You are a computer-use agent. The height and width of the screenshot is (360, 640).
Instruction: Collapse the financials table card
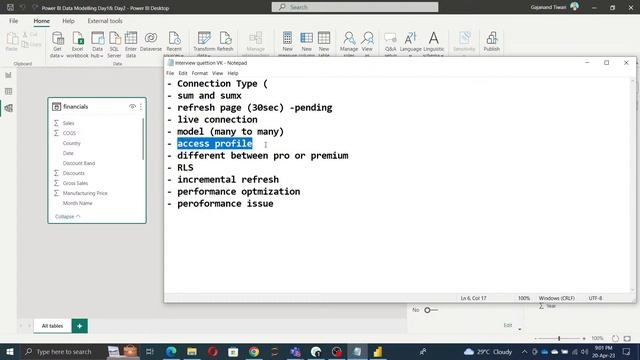point(68,216)
